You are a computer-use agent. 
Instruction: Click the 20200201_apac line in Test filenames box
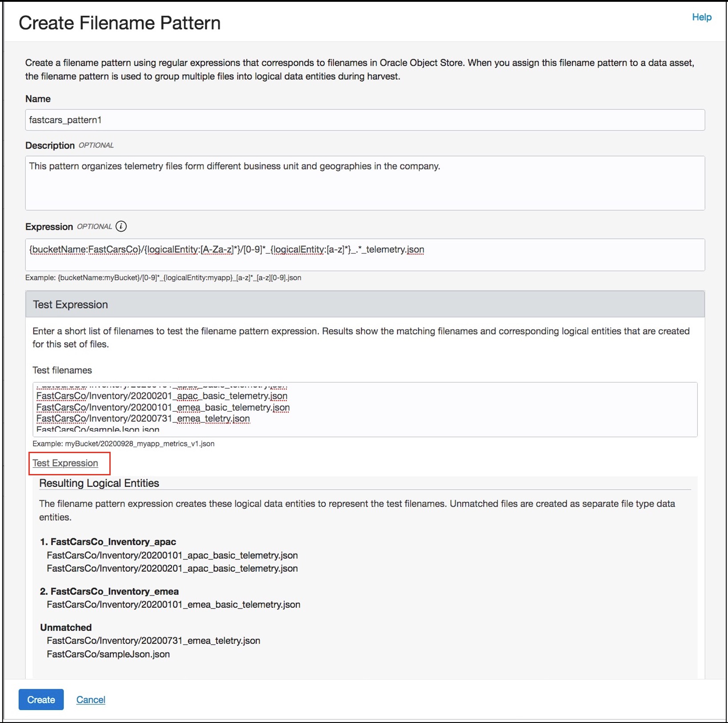pyautogui.click(x=162, y=396)
